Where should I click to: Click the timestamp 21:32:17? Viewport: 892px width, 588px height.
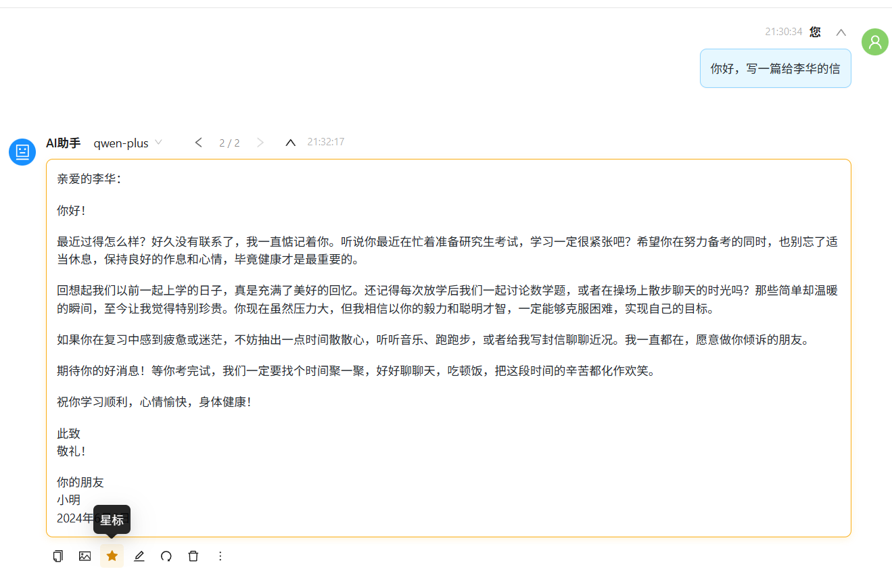tap(325, 142)
